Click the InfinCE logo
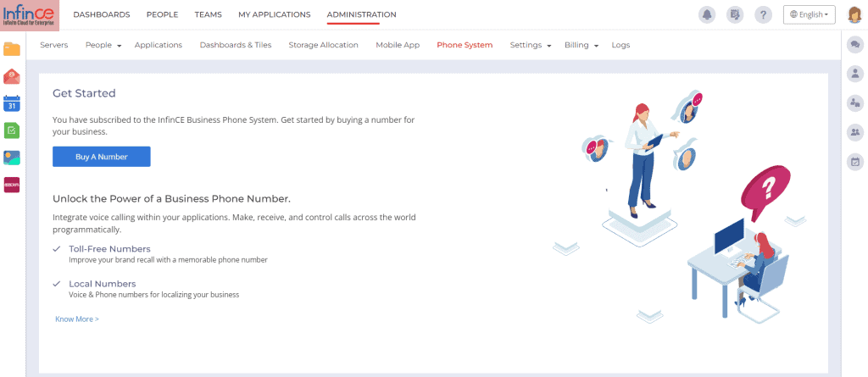868x377 pixels. pos(30,15)
